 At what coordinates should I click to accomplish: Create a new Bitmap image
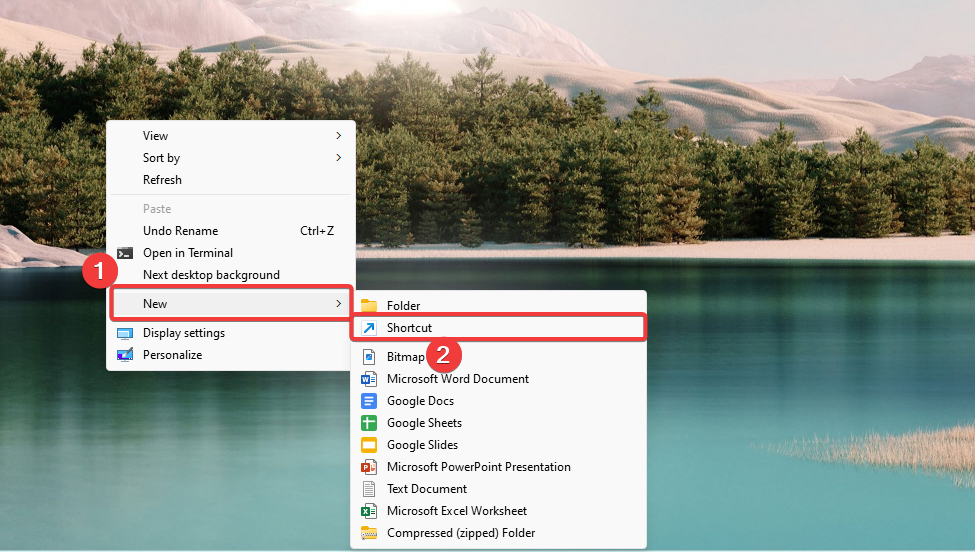point(498,357)
